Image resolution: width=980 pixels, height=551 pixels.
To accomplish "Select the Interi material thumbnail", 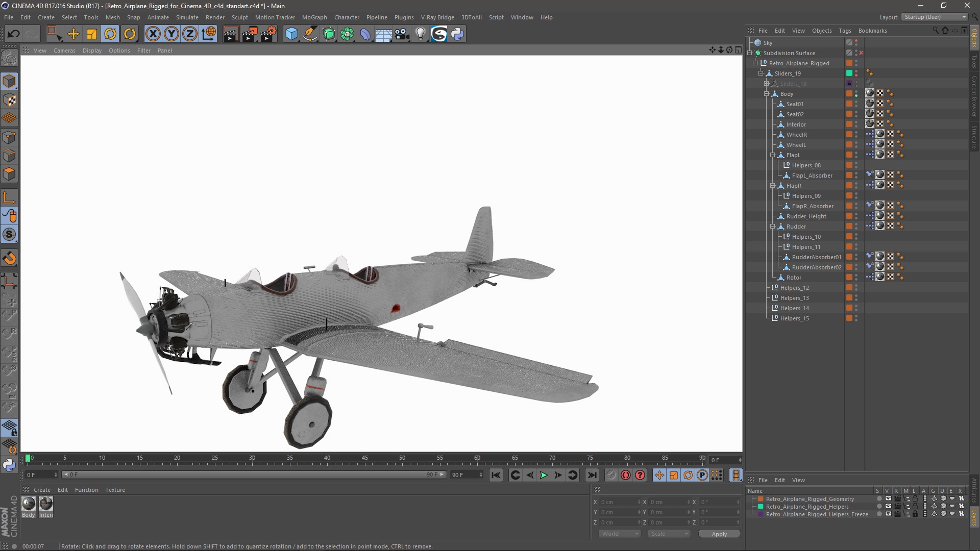I will [46, 505].
